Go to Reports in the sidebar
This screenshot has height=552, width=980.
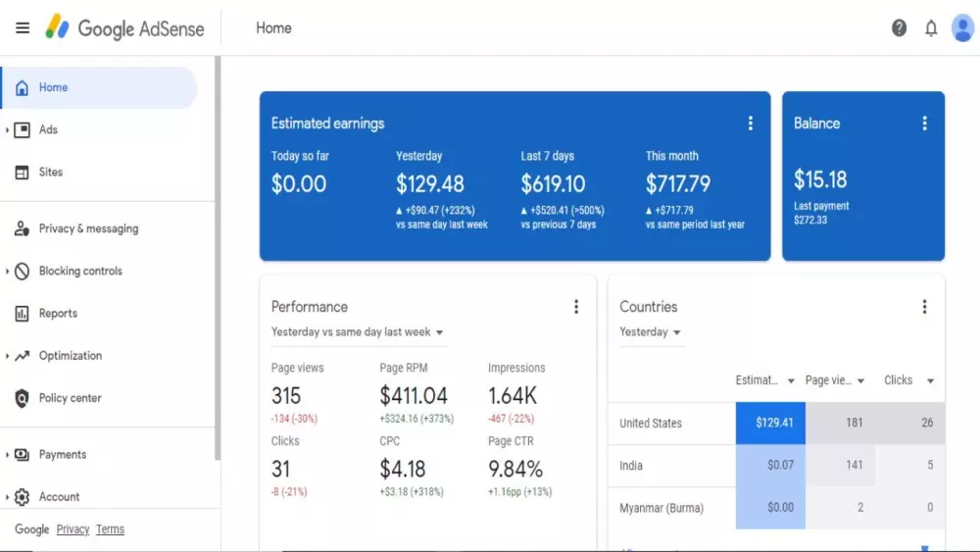(58, 313)
